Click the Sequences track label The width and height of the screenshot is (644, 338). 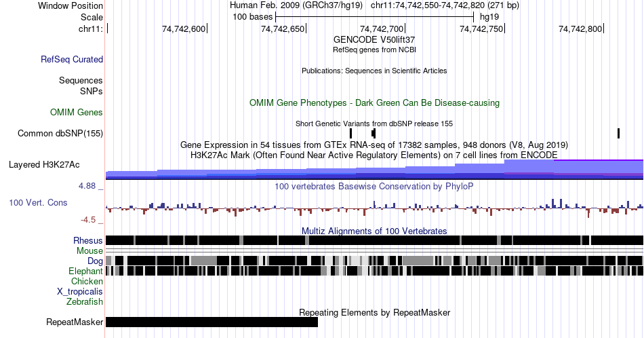pyautogui.click(x=81, y=80)
